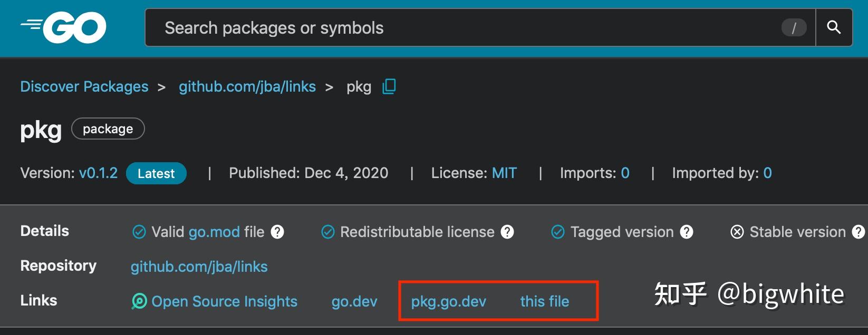Open the go.mod file link

214,232
